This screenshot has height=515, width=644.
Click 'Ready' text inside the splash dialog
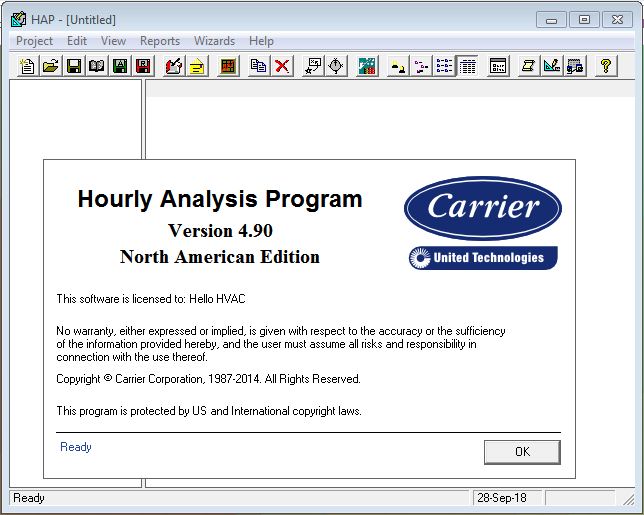coord(76,447)
